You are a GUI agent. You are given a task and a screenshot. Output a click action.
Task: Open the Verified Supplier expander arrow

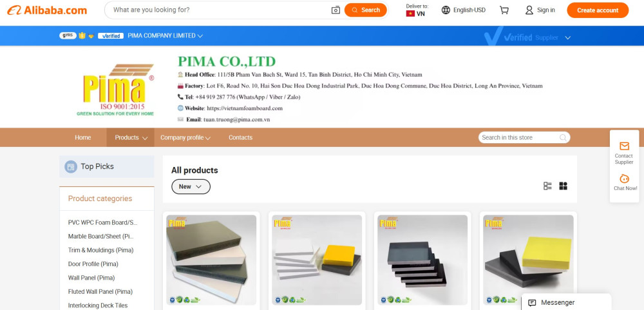pyautogui.click(x=567, y=38)
